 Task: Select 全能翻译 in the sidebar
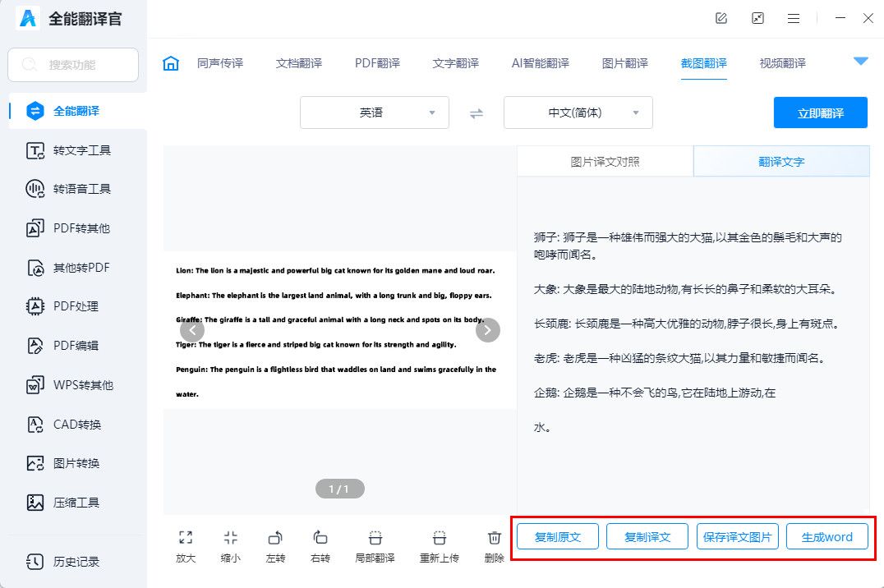click(x=78, y=111)
